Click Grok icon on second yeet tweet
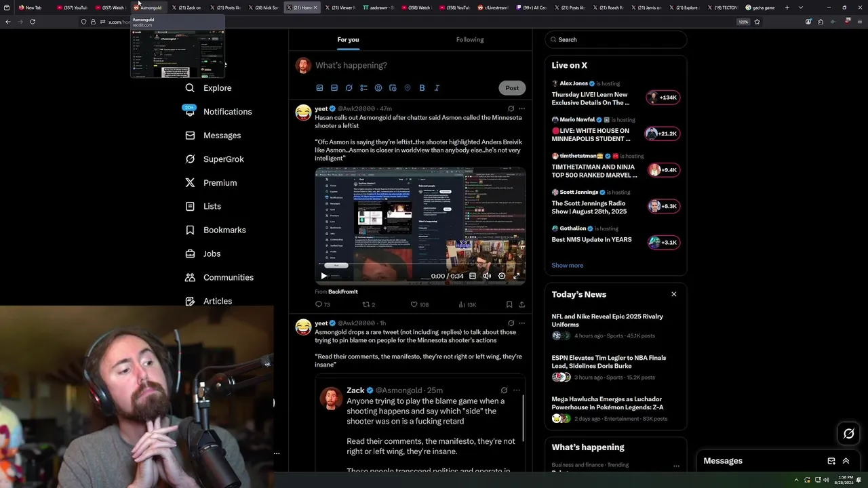This screenshot has height=488, width=868. tap(511, 323)
